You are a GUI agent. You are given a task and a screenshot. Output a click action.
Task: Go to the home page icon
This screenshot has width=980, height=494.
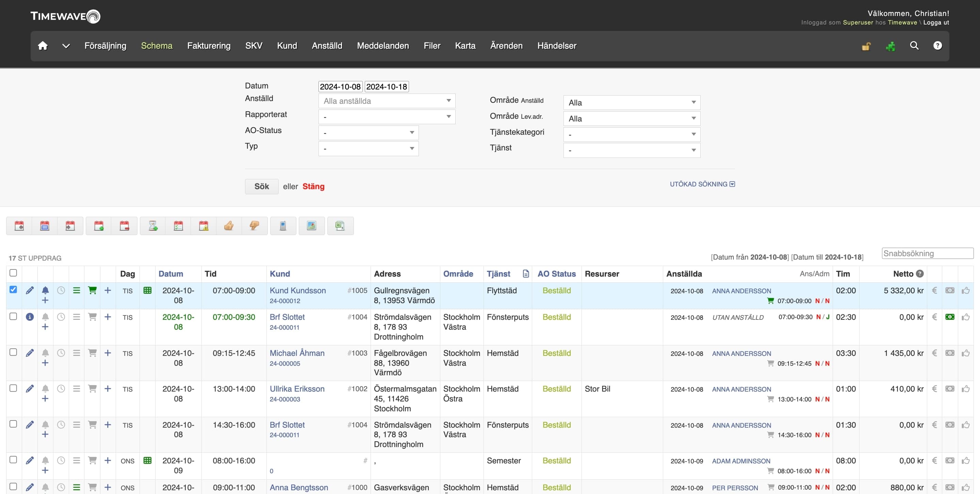click(43, 46)
